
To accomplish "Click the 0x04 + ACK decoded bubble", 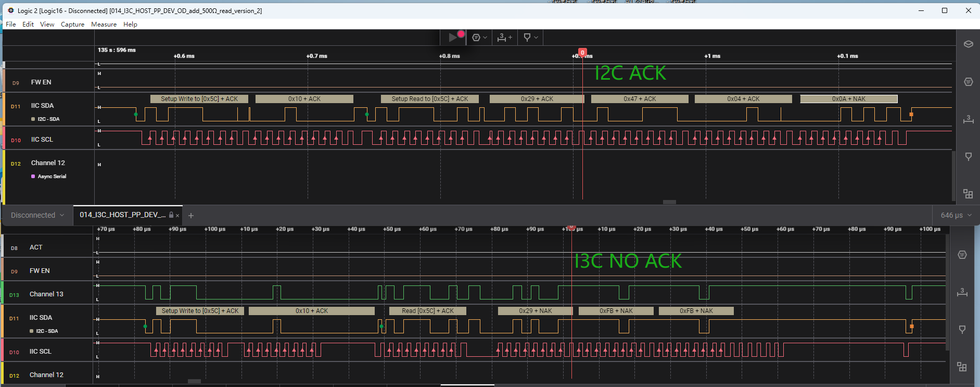I will [x=743, y=99].
